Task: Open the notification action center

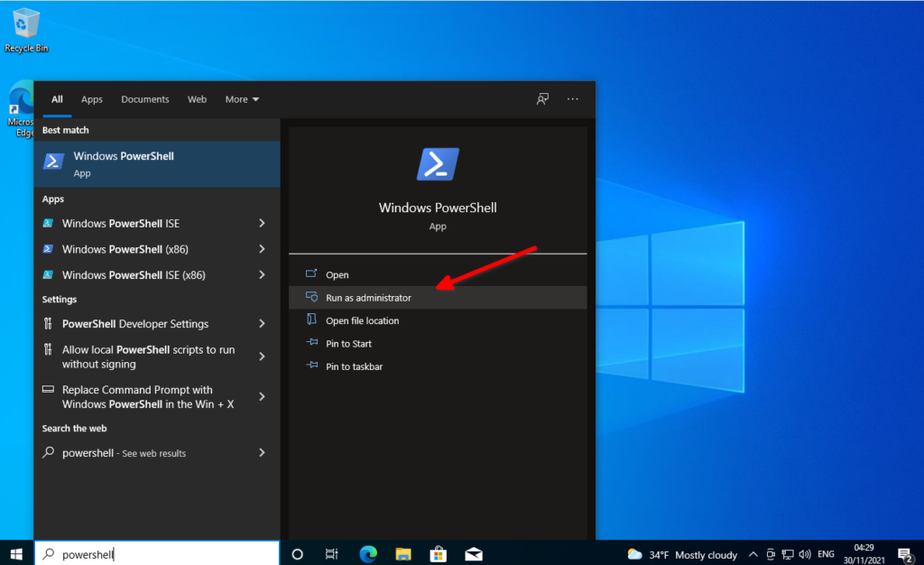Action: pyautogui.click(x=906, y=554)
